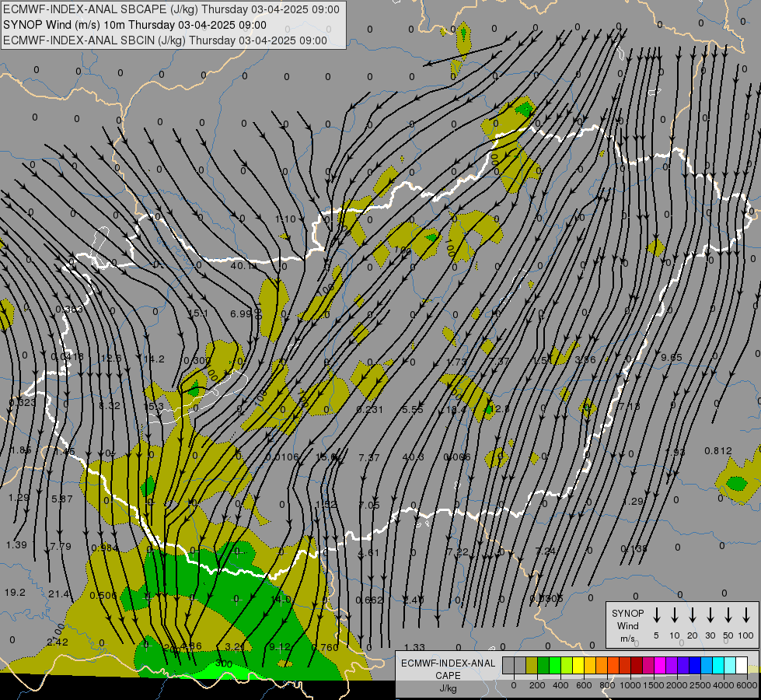This screenshot has width=761, height=700.
Task: Click the 2.40 value on the map
Action: (x=414, y=600)
